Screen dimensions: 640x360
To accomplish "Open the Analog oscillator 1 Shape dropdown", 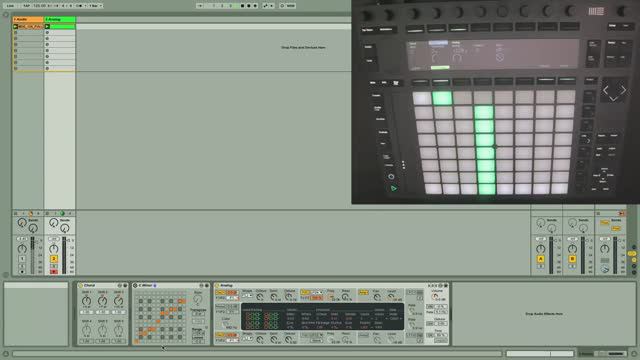I will tap(247, 296).
